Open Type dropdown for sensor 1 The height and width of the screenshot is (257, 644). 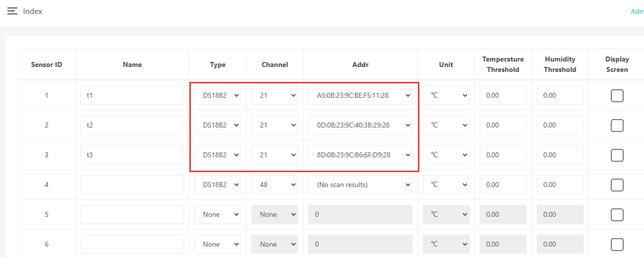click(x=217, y=95)
